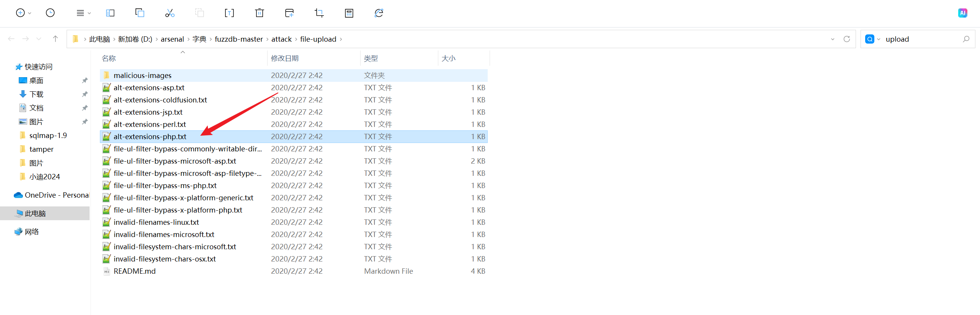Open 下载 in quick access
This screenshot has height=315, width=980.
click(x=36, y=94)
